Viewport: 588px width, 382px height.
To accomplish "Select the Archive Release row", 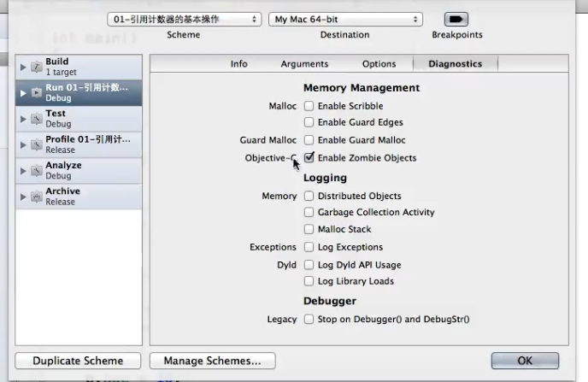I will (79, 197).
